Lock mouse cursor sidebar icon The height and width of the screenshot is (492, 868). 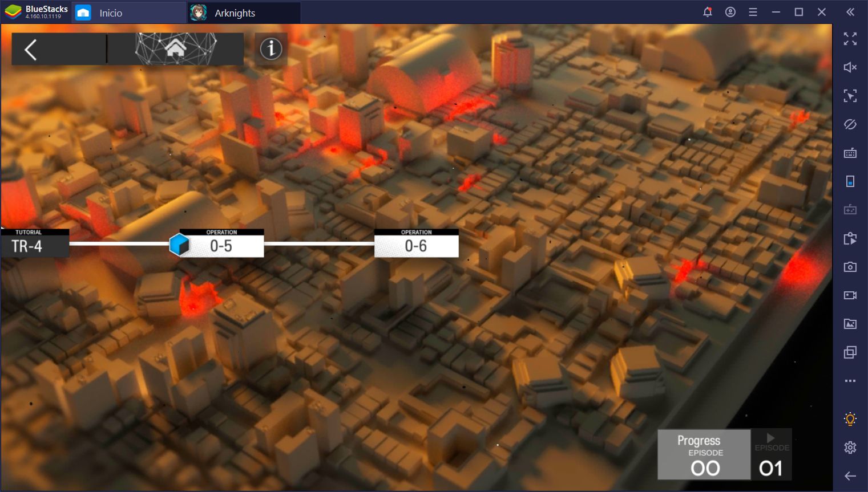tap(850, 96)
